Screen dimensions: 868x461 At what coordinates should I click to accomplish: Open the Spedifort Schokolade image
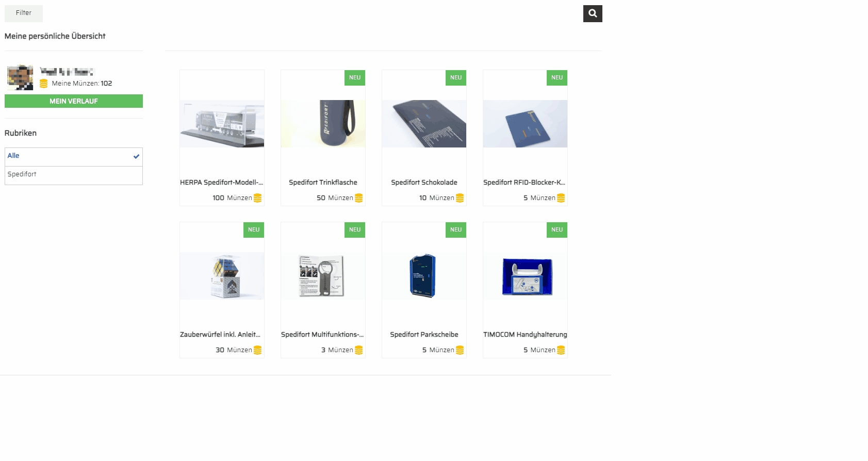click(x=424, y=124)
